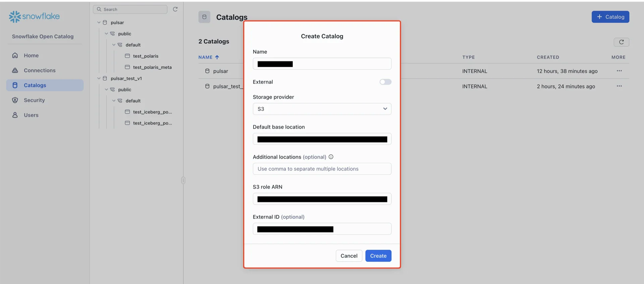Click the S3 role ARN field
Screen dimensions: 644x284
pyautogui.click(x=322, y=199)
